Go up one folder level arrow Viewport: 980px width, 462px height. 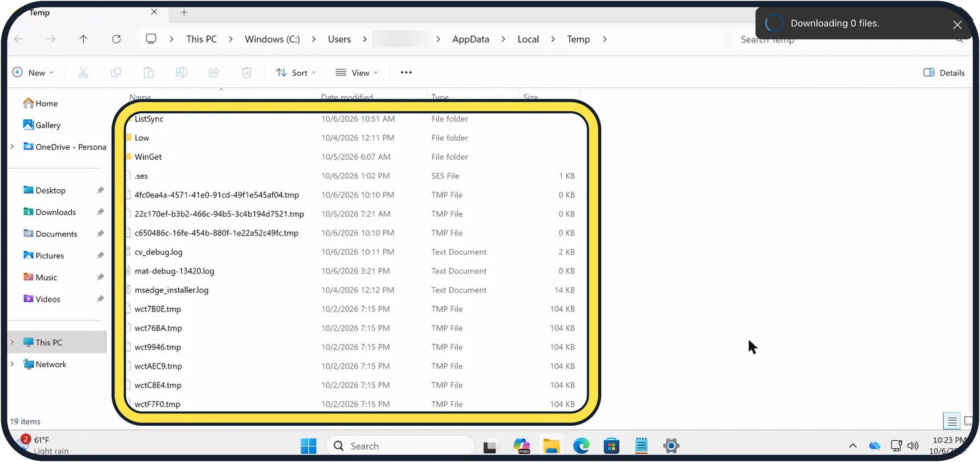pos(84,39)
